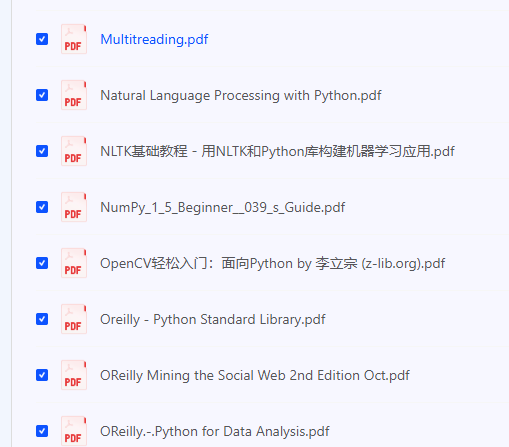Uncheck the OReilly Mining the Social Web checkbox

(x=42, y=375)
